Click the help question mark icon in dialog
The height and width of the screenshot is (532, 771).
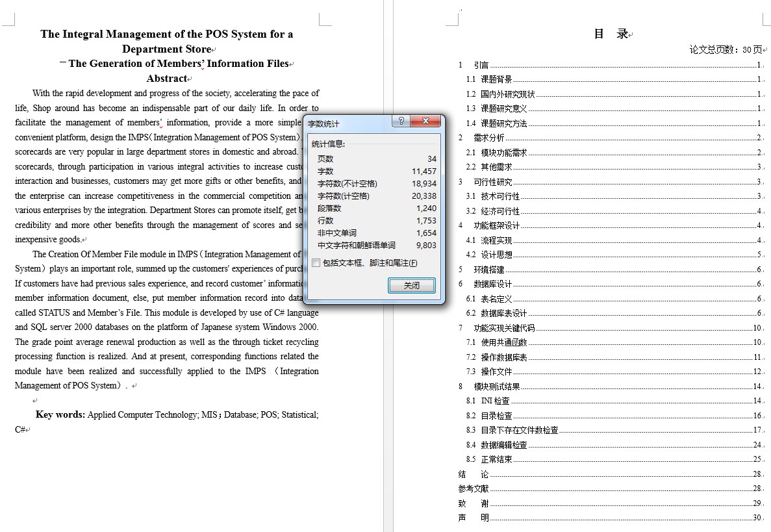[x=401, y=121]
